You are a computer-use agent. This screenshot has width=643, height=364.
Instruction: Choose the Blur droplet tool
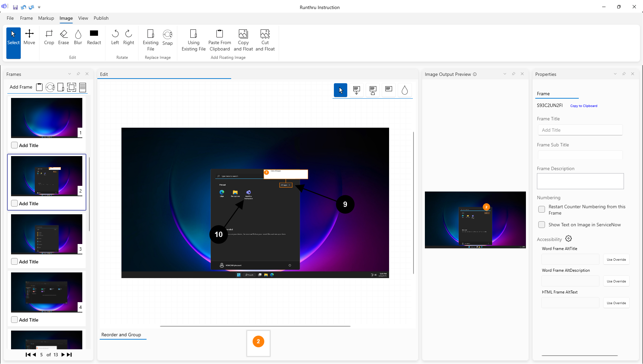(x=78, y=37)
